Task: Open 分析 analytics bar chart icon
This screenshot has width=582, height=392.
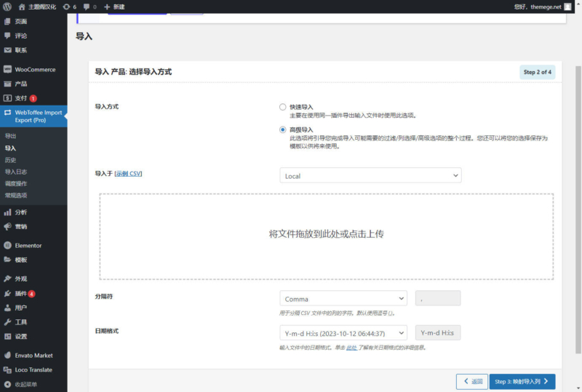Action: click(x=7, y=212)
